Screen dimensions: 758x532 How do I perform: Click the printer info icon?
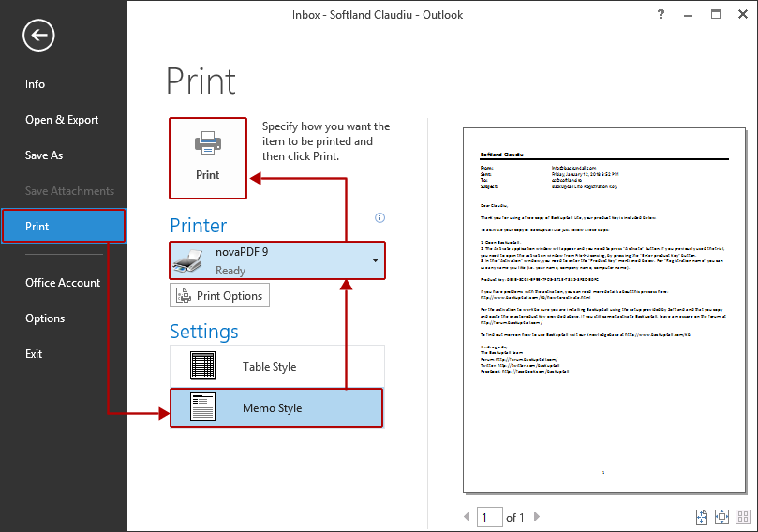tap(380, 217)
